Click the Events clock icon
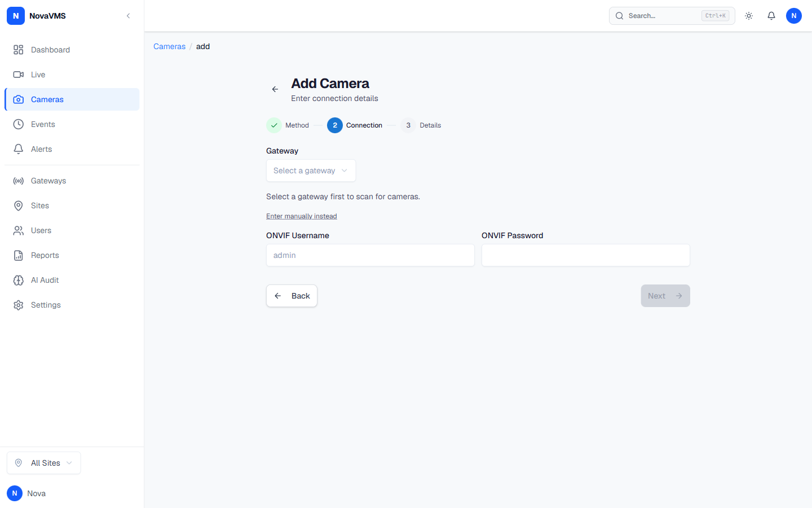812x508 pixels. click(19, 124)
